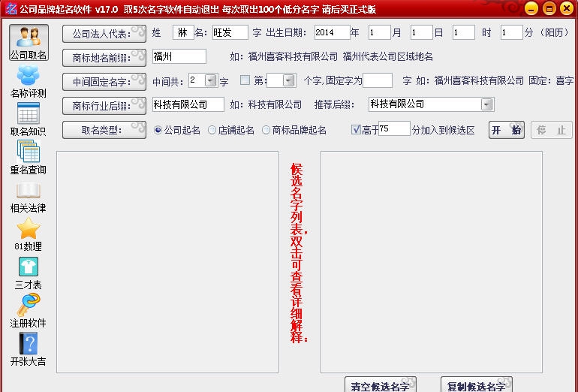578x392 pixels.
Task: Click the 开始 button
Action: [x=507, y=130]
